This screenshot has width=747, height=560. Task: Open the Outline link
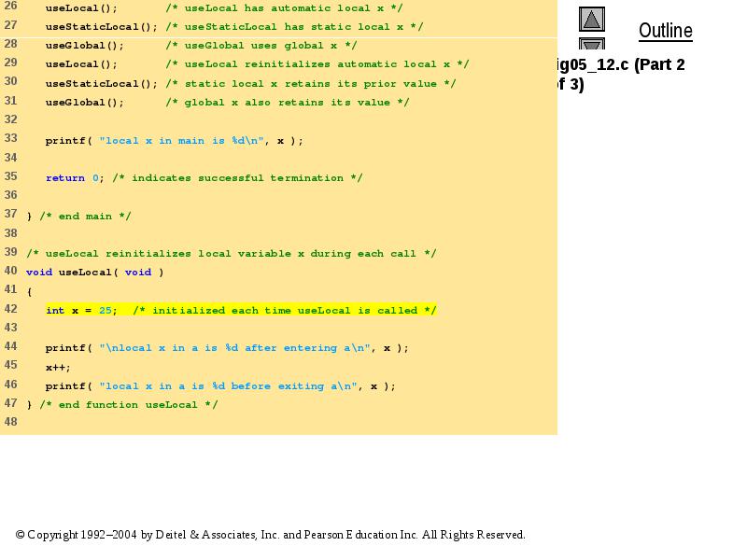tap(666, 31)
